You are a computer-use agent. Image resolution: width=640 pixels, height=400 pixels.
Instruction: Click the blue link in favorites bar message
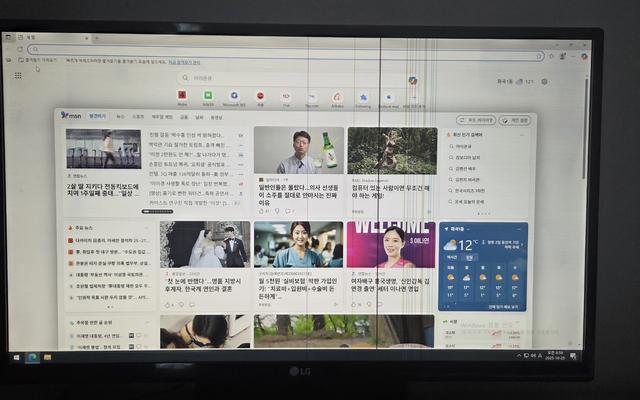pos(184,62)
